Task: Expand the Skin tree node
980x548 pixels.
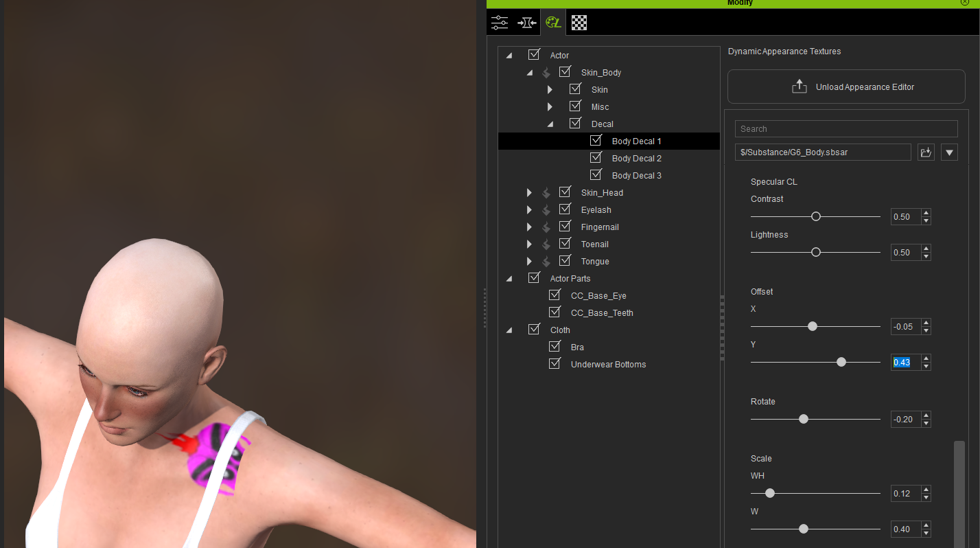Action: 550,89
